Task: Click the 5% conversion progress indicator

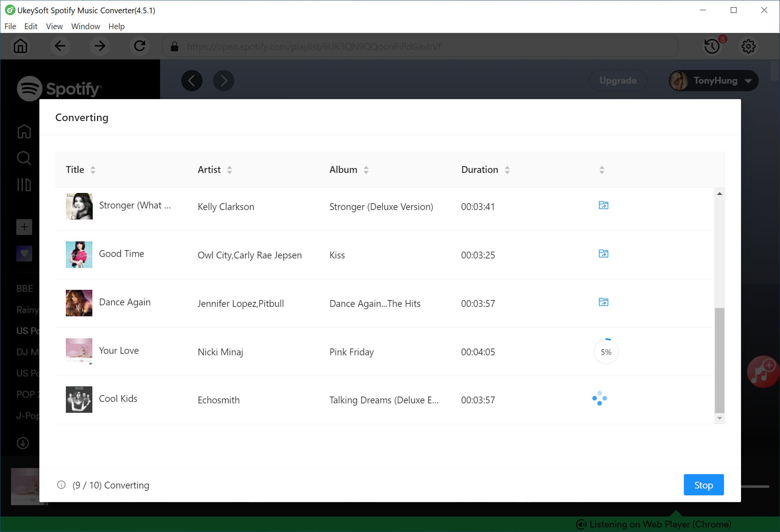Action: [x=606, y=352]
